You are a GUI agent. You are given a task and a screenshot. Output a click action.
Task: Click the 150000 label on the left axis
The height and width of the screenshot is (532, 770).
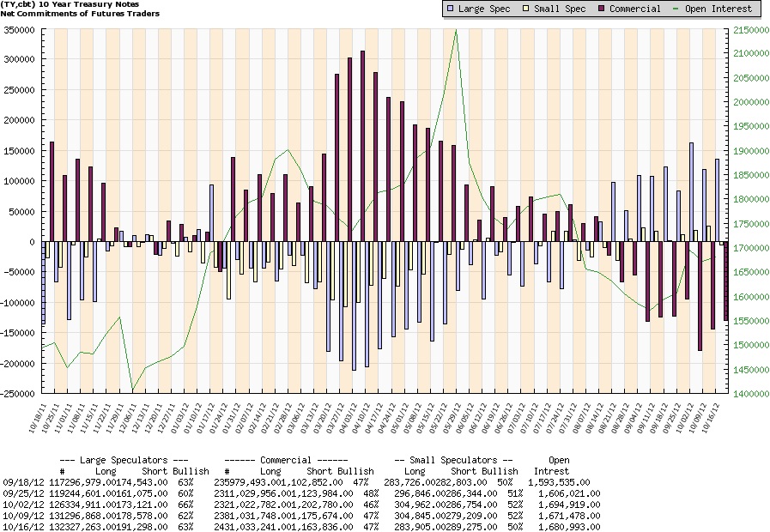coord(19,151)
